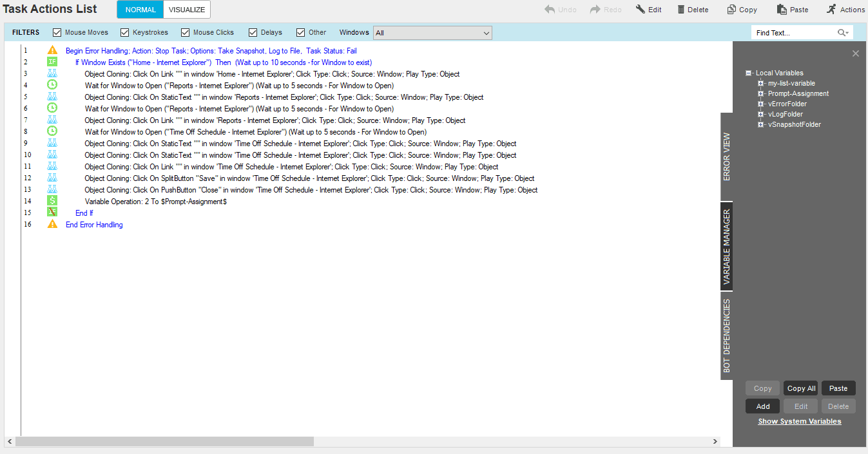Click the Paste clipboard icon in toolbar
The width and height of the screenshot is (868, 454).
782,10
